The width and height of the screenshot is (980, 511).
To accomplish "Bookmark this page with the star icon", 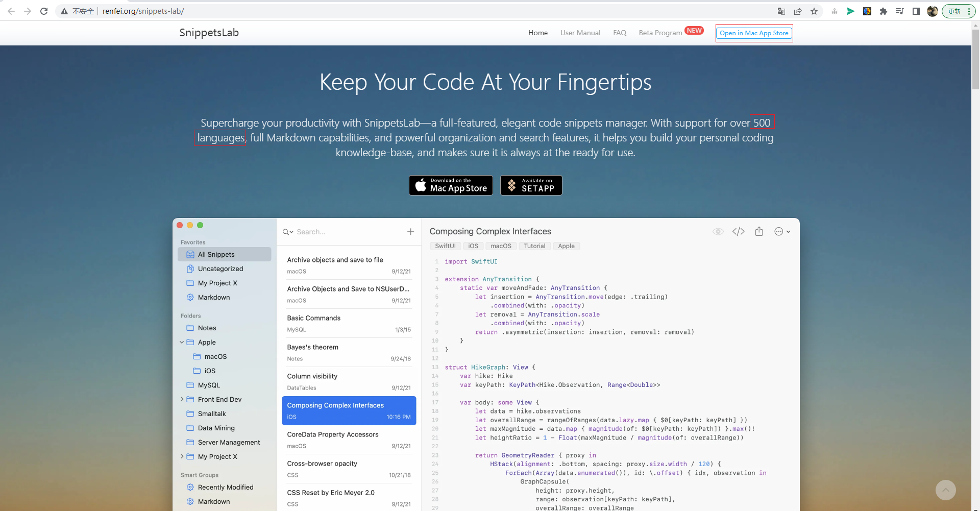I will [x=814, y=11].
